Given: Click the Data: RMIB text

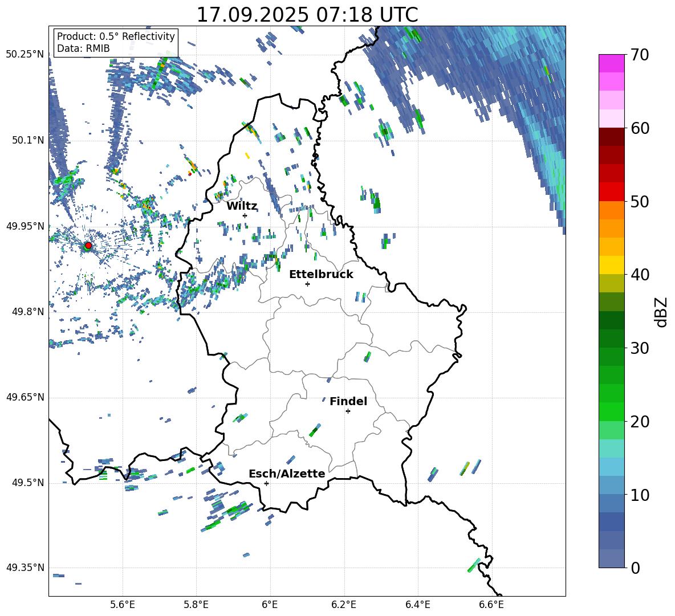Looking at the screenshot, I should click(x=83, y=48).
